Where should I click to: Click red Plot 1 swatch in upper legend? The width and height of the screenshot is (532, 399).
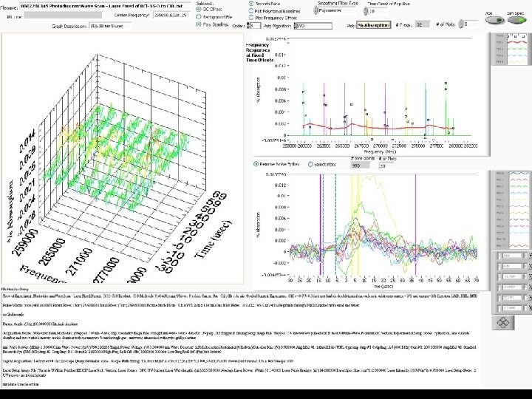click(x=517, y=42)
